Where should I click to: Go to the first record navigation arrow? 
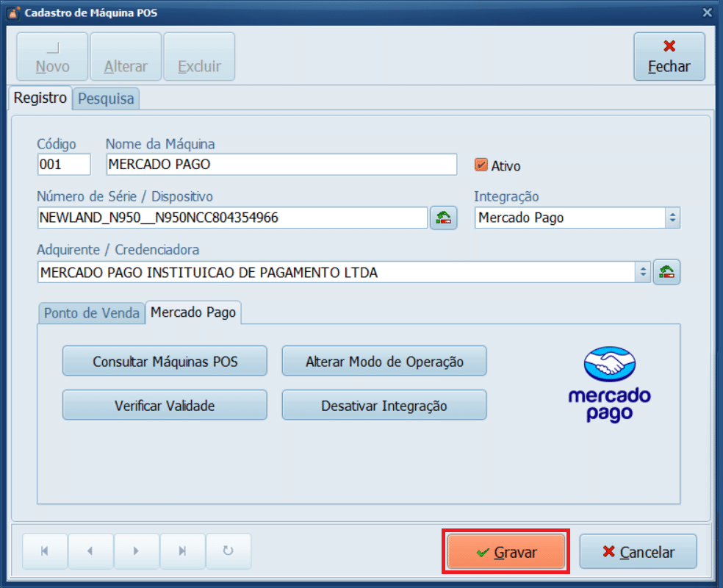tap(45, 551)
